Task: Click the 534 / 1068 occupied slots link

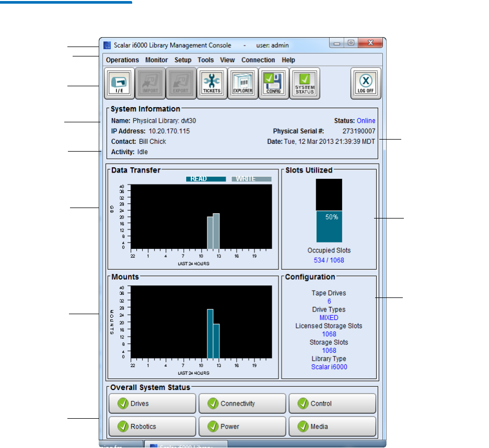Action: (x=329, y=260)
